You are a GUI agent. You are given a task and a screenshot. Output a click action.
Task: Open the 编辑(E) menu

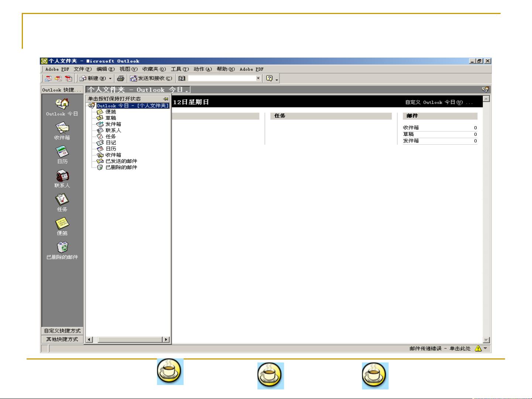[x=106, y=69]
